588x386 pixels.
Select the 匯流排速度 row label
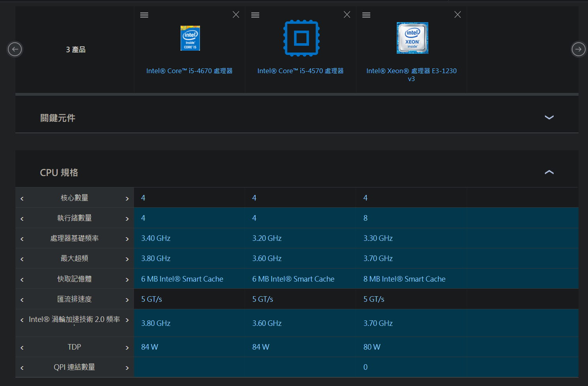pos(74,299)
